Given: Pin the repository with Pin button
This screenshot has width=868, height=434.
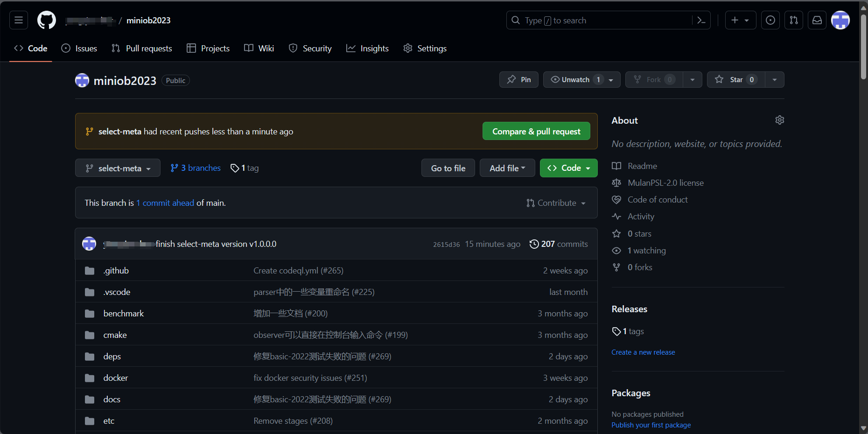Looking at the screenshot, I should point(519,79).
